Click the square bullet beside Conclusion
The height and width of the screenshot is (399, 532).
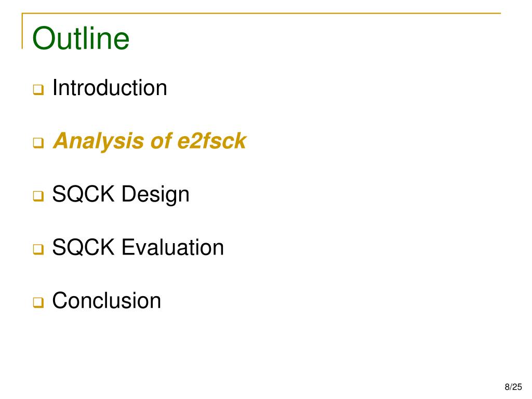coord(38,302)
